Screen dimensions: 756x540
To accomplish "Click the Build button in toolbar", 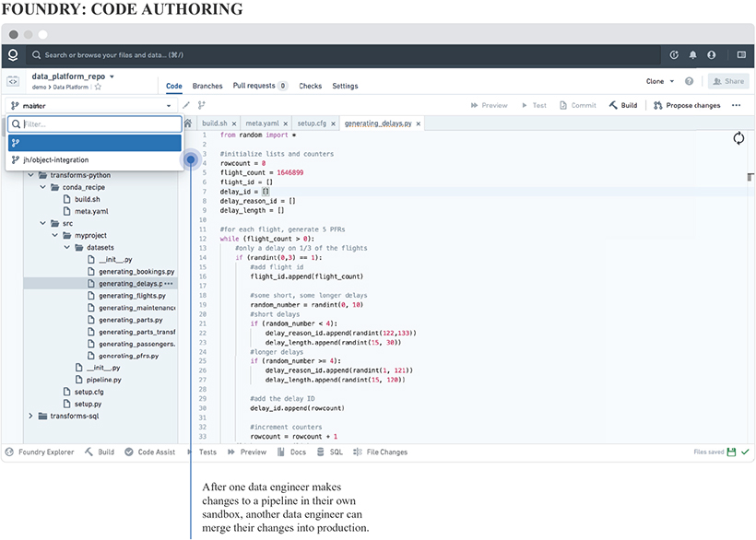I will click(623, 106).
